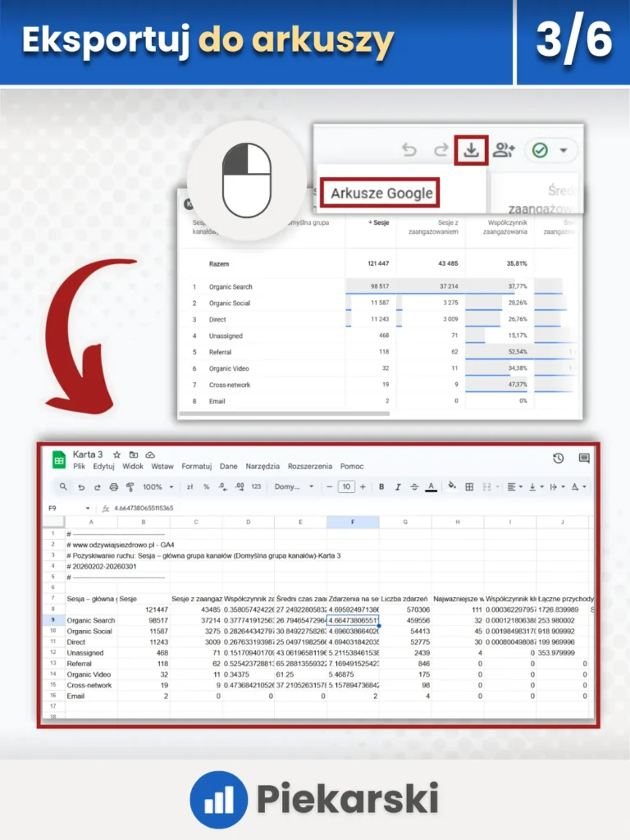Open the text color picker
Viewport: 630px width, 840px height.
point(431,487)
